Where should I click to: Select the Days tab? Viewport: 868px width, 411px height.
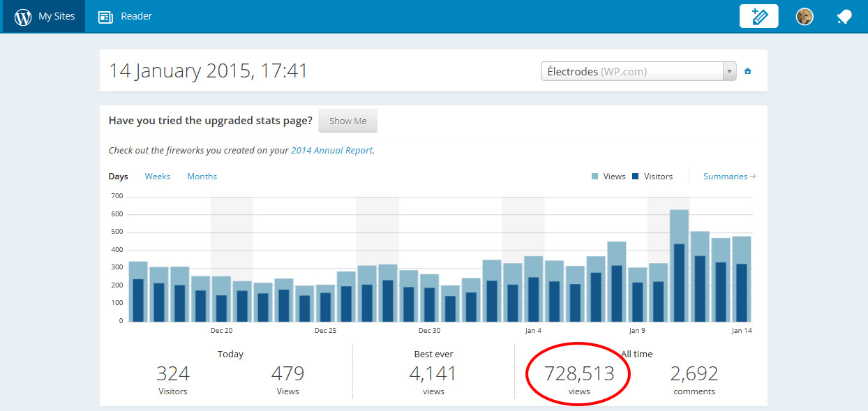(x=118, y=177)
